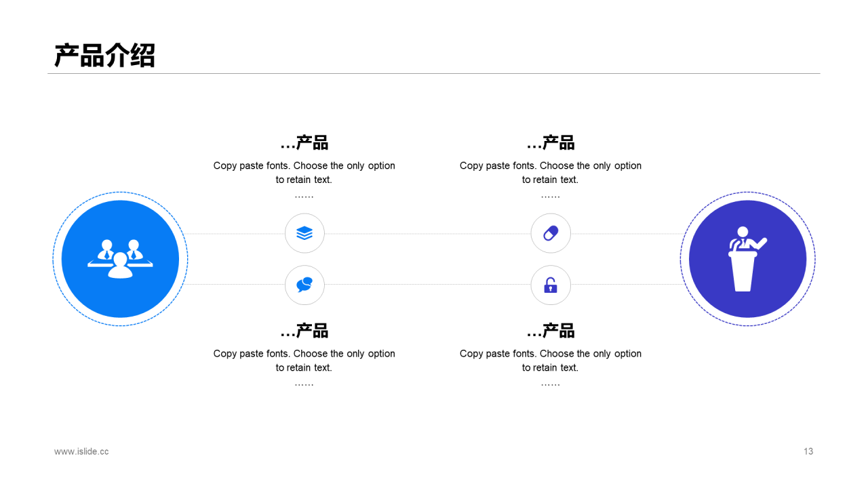This screenshot has width=868, height=488.
Task: Select description text above the pill icon
Action: [551, 180]
